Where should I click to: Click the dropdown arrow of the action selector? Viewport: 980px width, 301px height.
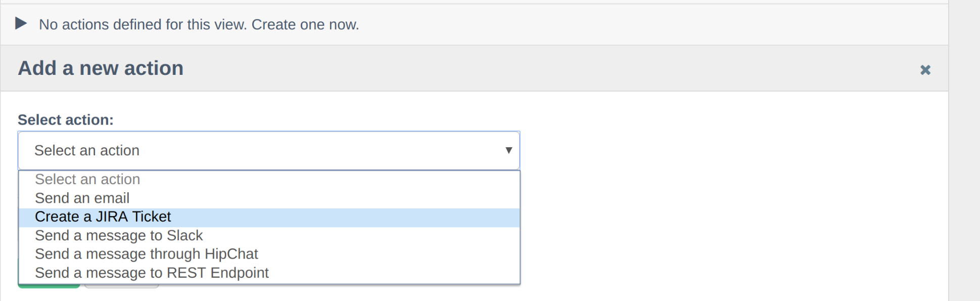point(508,150)
